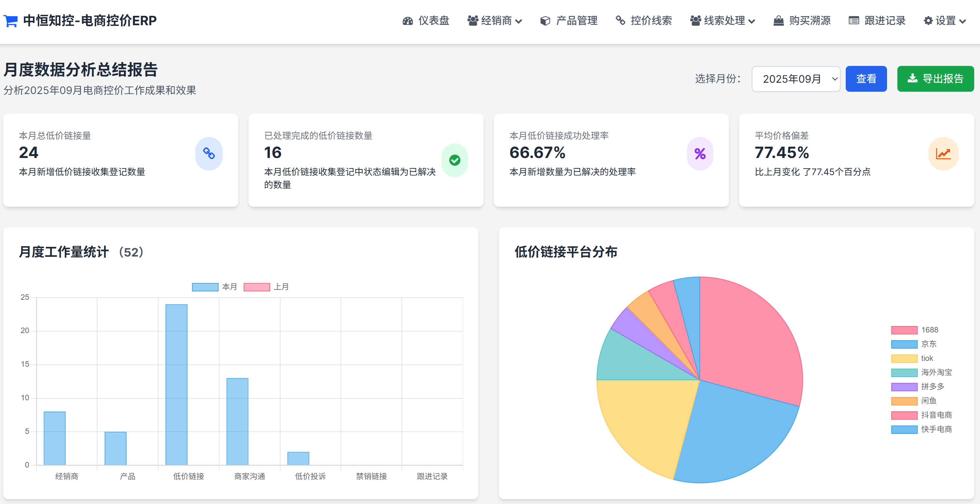Click the dashboard gauge icon in navbar
Viewport: 980px width, 504px height.
(407, 21)
